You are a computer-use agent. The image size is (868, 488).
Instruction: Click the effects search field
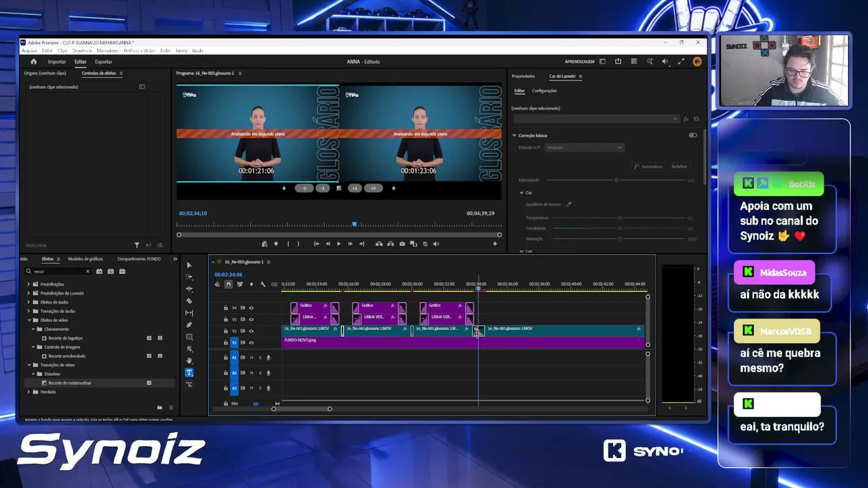click(x=58, y=271)
